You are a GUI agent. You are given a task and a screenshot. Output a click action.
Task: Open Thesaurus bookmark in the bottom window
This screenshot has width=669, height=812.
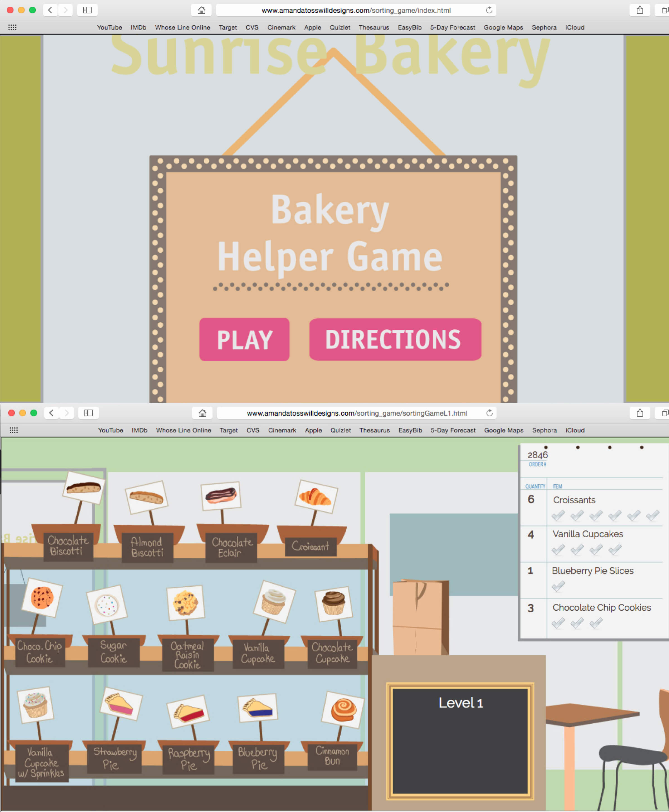click(374, 430)
